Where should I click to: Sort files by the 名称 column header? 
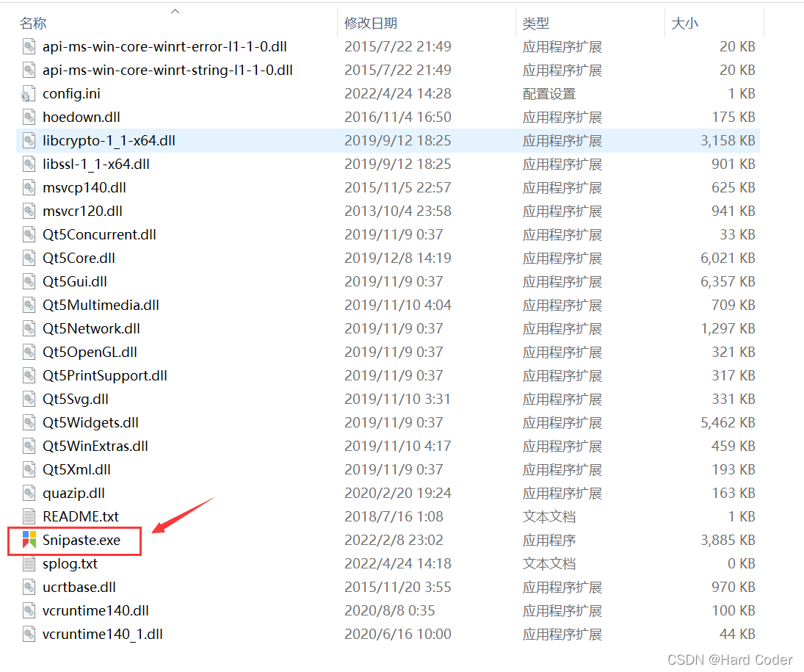pos(33,23)
